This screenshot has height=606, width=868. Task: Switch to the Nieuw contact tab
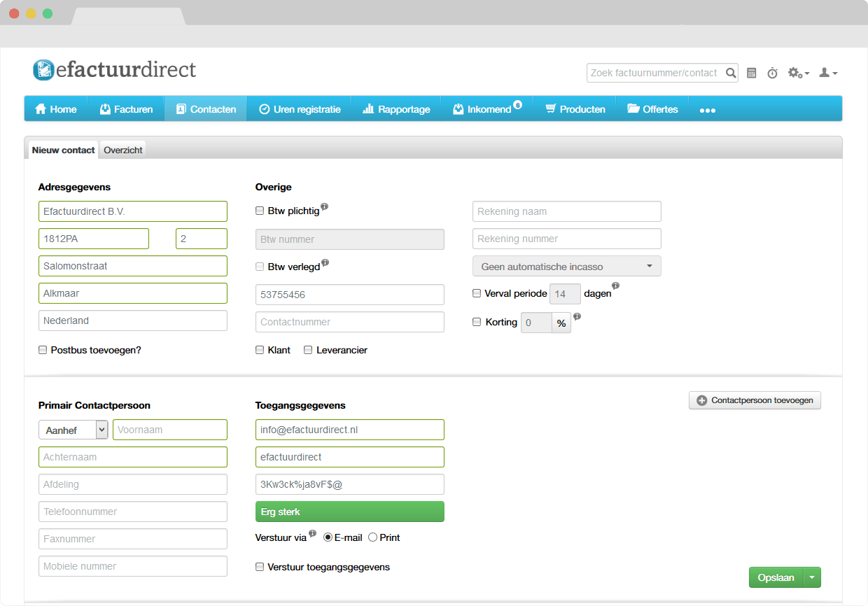tap(63, 150)
